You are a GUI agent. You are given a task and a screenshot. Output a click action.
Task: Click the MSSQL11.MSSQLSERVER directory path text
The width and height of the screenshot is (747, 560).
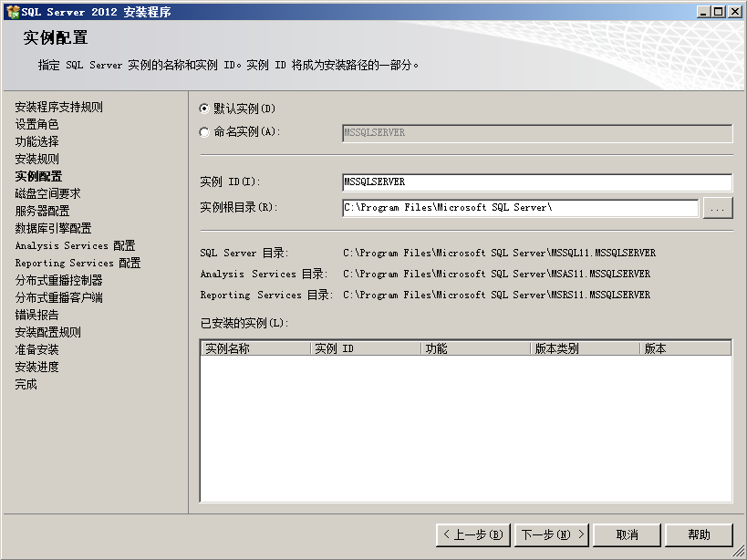499,253
